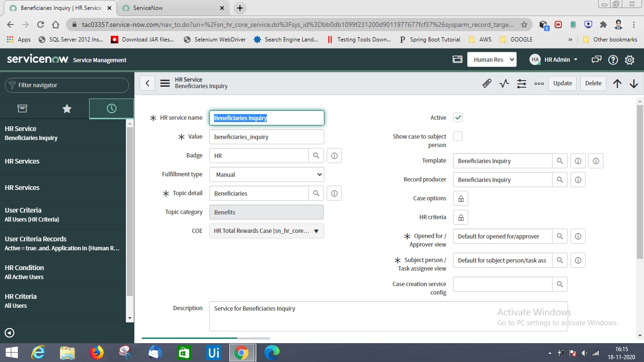Image resolution: width=644 pixels, height=362 pixels.
Task: Open HR Criteria All Users history item
Action: 63,301
